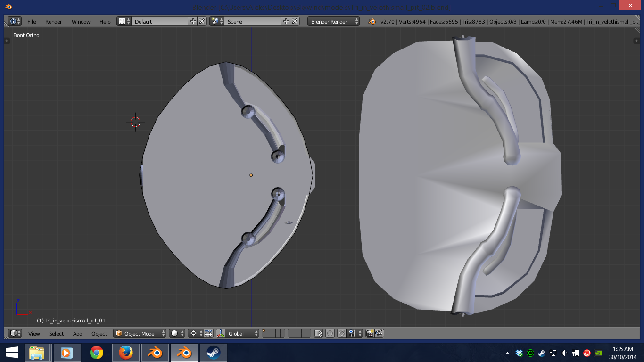The image size is (644, 362).
Task: Toggle lock camera and layers to scene
Action: tap(318, 333)
